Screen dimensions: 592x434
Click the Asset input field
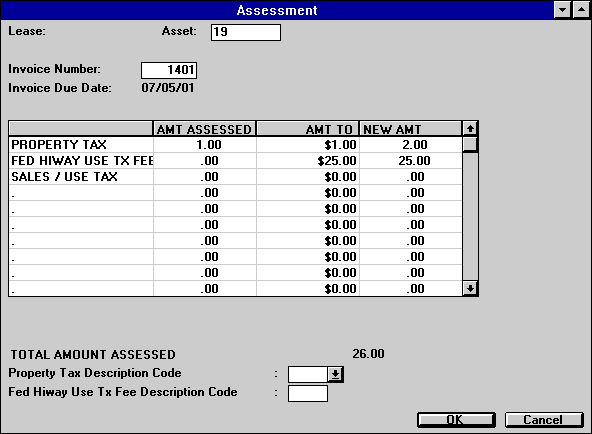click(x=246, y=32)
